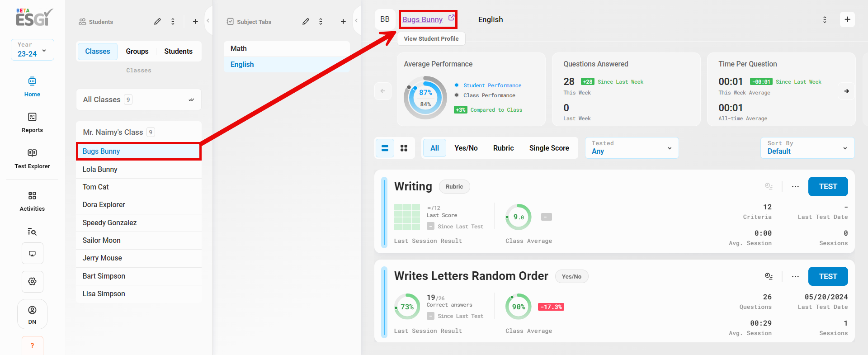The image size is (868, 355).
Task: Click the question mark help button
Action: (33, 346)
